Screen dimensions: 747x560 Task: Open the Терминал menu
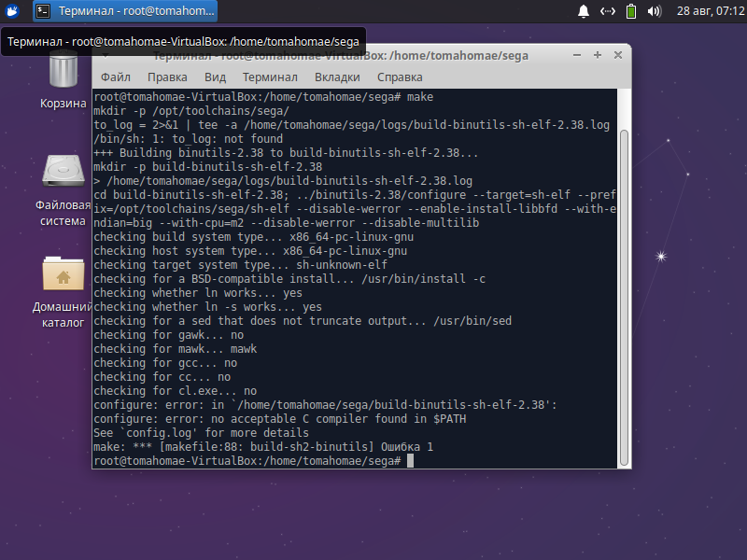tap(270, 77)
